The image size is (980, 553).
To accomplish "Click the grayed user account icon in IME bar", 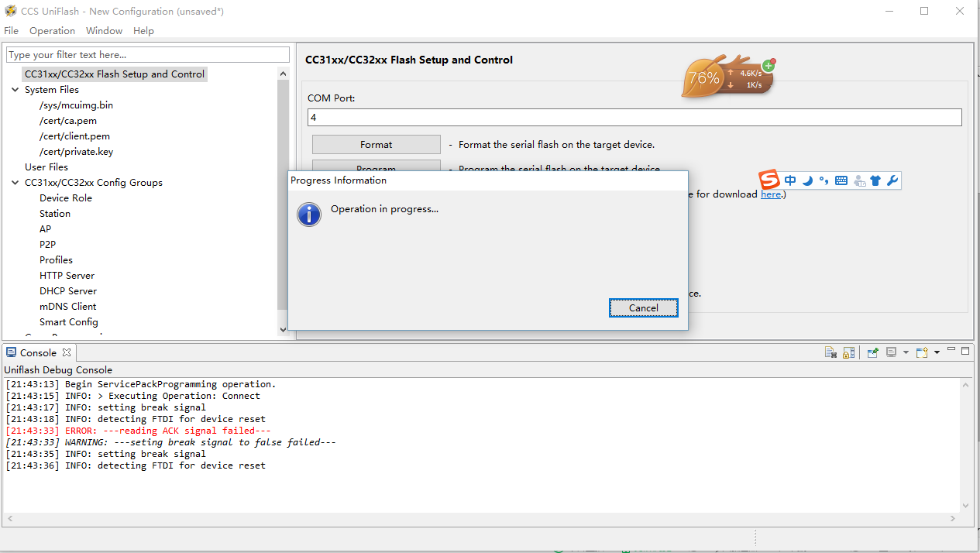I will click(859, 180).
